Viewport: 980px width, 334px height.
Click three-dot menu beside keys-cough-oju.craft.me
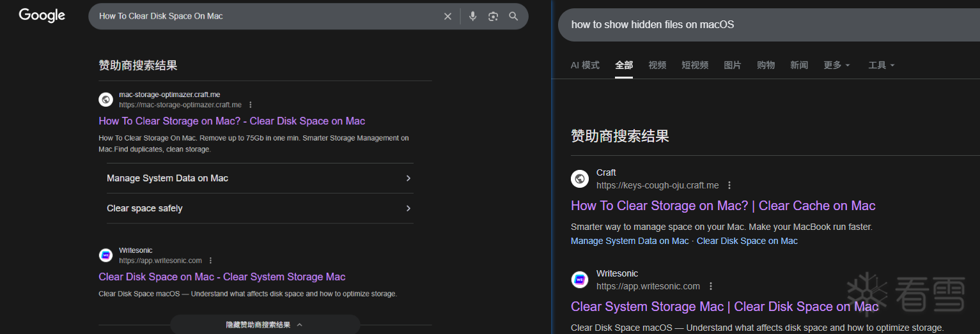pos(729,185)
